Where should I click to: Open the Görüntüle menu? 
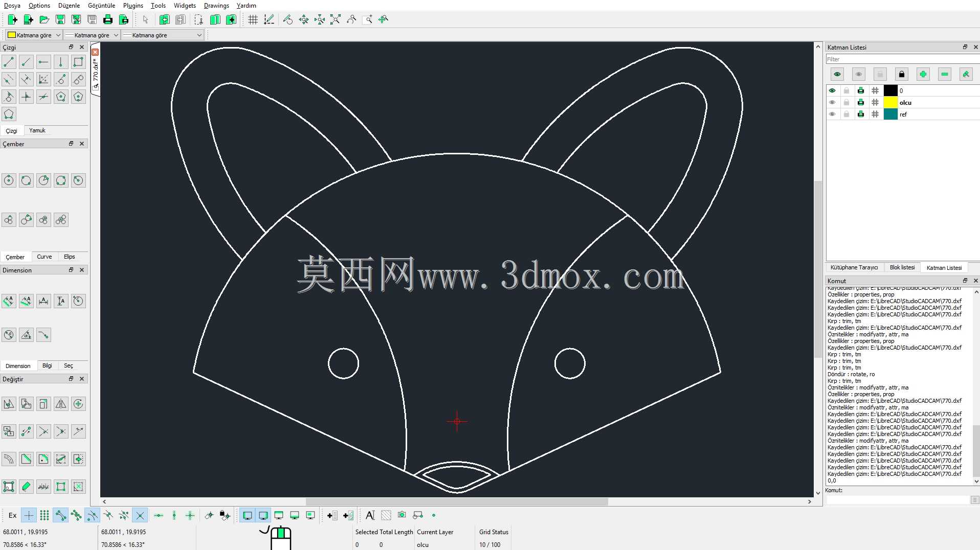tap(101, 6)
